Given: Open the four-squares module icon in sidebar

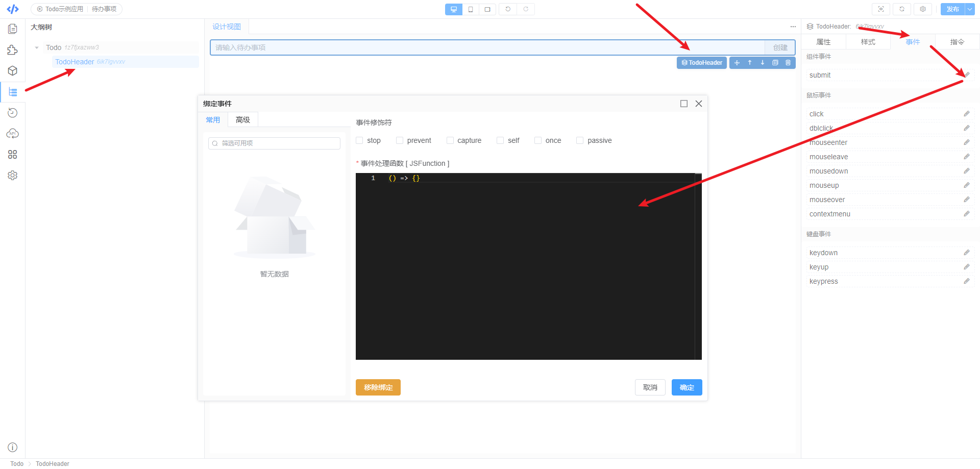Looking at the screenshot, I should pos(13,155).
